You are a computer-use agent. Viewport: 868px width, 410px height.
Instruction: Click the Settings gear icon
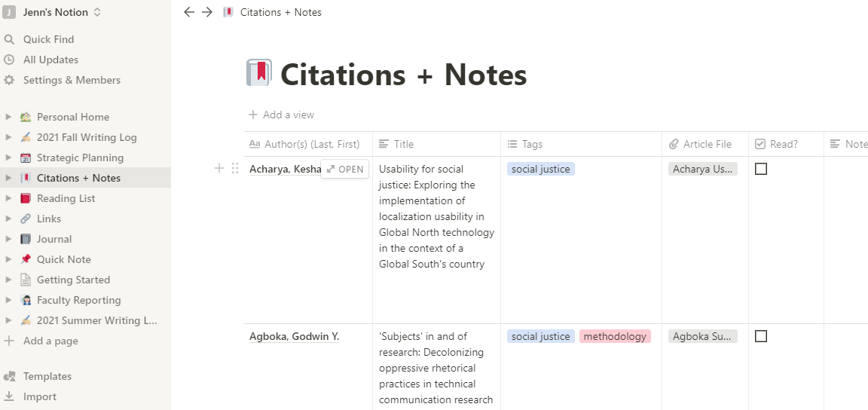pos(8,81)
